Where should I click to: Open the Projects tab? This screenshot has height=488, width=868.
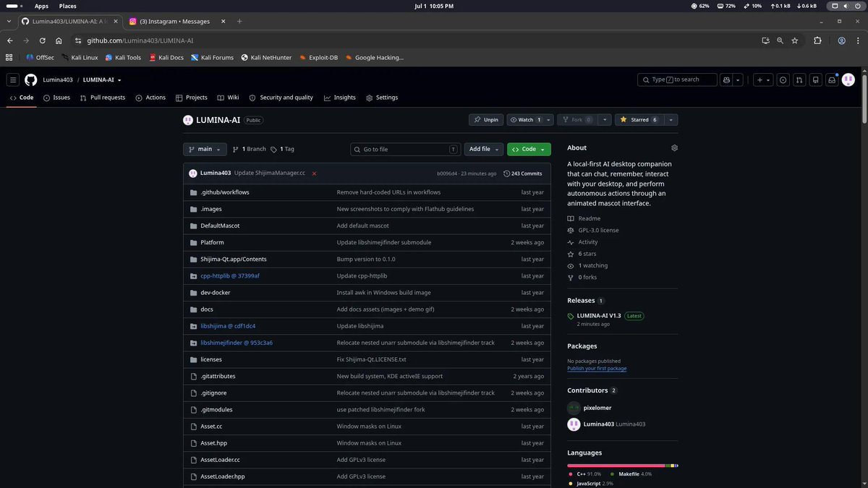192,98
